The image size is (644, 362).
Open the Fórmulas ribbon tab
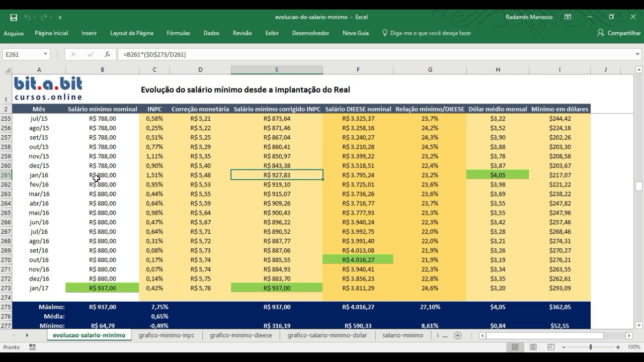click(179, 33)
